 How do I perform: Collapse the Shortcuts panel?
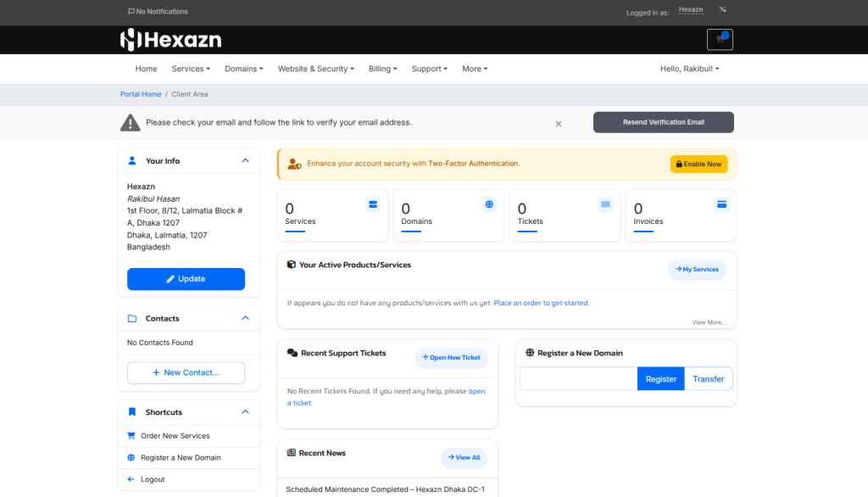point(245,412)
